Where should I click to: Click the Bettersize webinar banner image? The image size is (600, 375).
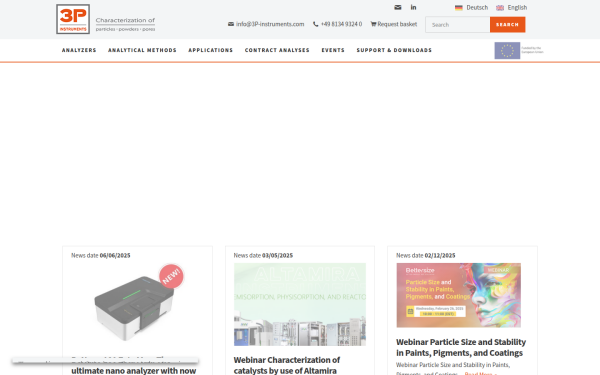point(458,295)
